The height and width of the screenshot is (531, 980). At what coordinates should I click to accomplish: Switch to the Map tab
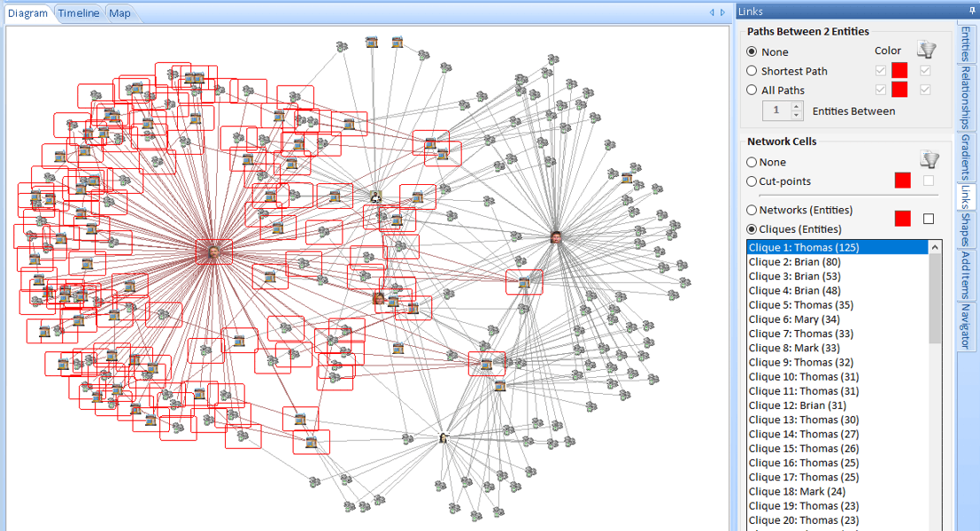pos(119,12)
